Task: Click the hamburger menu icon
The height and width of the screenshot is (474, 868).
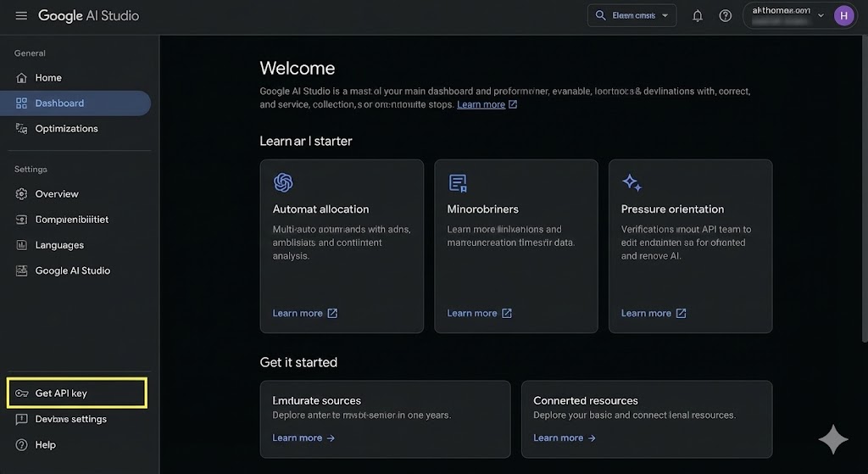Action: (21, 16)
